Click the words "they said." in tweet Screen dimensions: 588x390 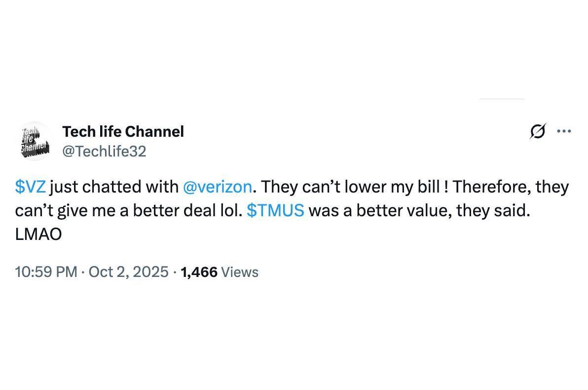(x=493, y=210)
